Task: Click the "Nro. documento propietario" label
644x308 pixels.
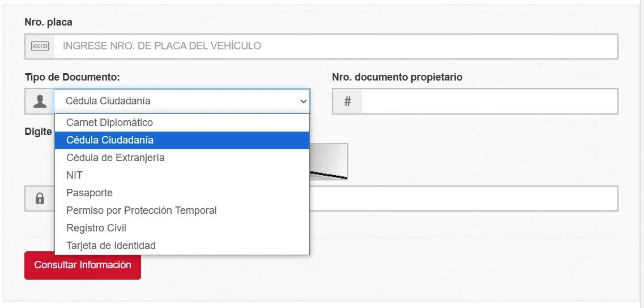Action: [397, 77]
